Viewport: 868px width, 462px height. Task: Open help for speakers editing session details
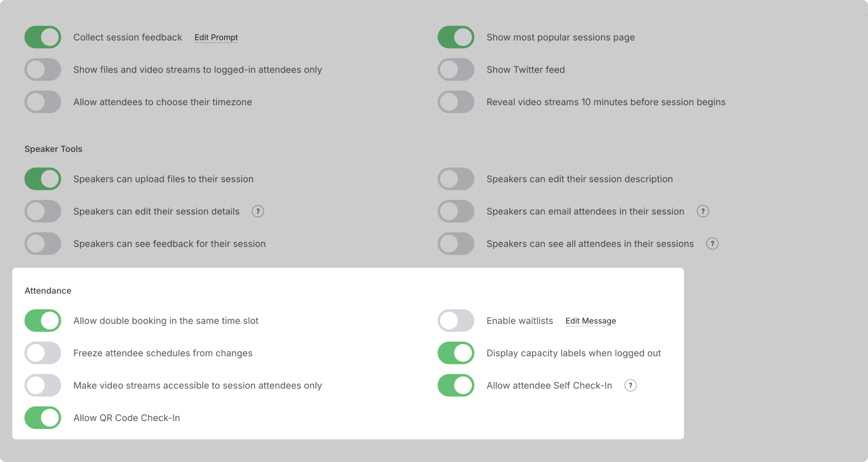258,211
